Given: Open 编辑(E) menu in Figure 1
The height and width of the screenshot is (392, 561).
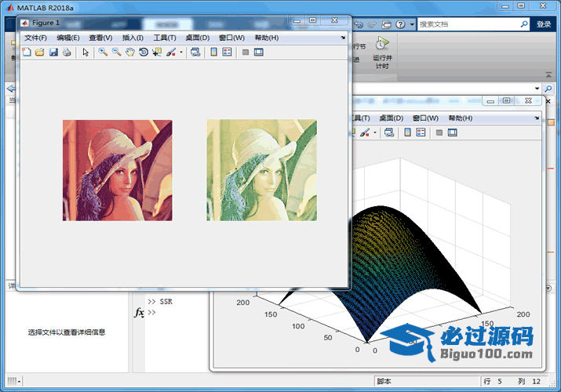Looking at the screenshot, I should point(68,38).
